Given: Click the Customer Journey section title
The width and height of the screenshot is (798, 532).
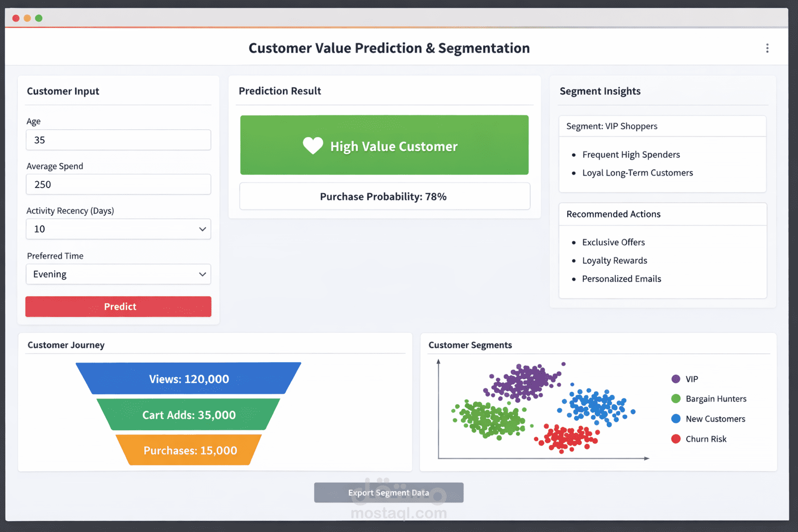Looking at the screenshot, I should 66,344.
